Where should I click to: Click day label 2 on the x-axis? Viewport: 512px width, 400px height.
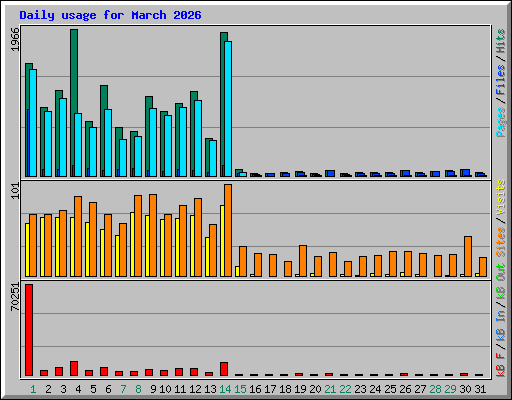[48, 389]
